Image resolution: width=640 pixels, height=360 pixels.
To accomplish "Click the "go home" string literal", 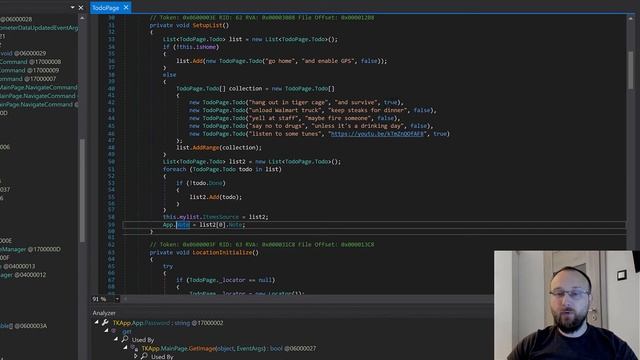I will tap(279, 61).
